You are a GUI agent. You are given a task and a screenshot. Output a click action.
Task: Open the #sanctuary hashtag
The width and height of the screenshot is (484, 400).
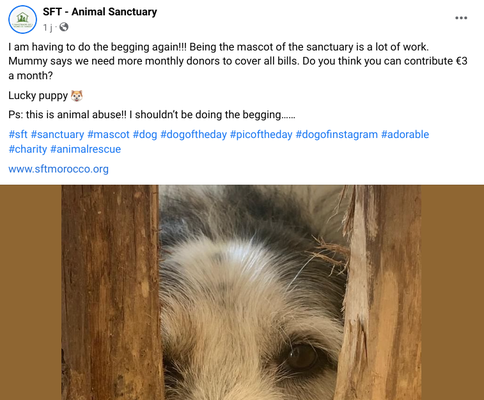[x=57, y=134]
